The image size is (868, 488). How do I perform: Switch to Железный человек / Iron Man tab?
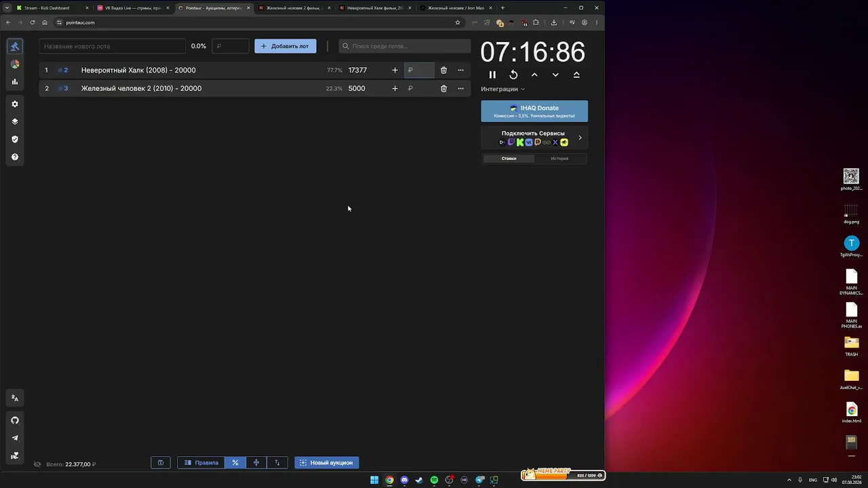point(456,8)
